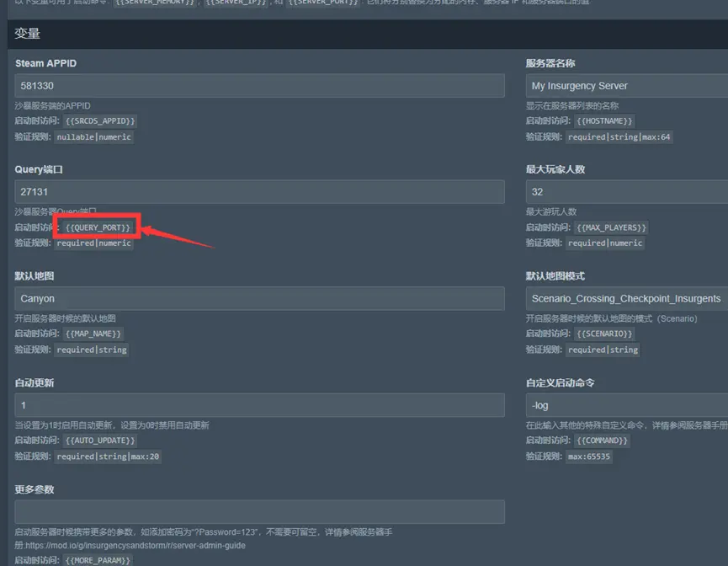Focus the 默认地图模式 scenario input field

pyautogui.click(x=626, y=298)
